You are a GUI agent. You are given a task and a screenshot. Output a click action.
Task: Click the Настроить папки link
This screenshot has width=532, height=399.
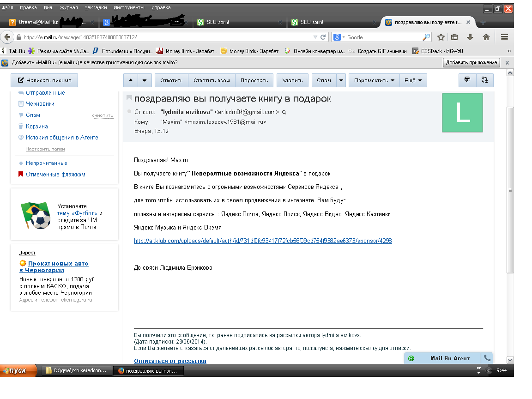point(45,149)
